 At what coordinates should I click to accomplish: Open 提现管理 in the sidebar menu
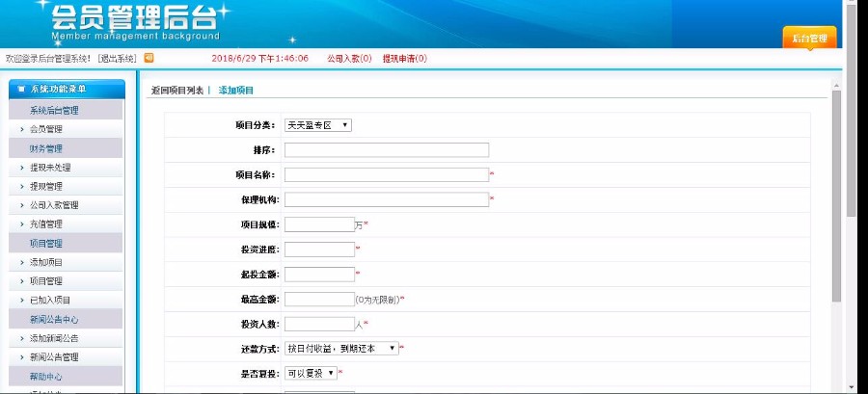46,186
